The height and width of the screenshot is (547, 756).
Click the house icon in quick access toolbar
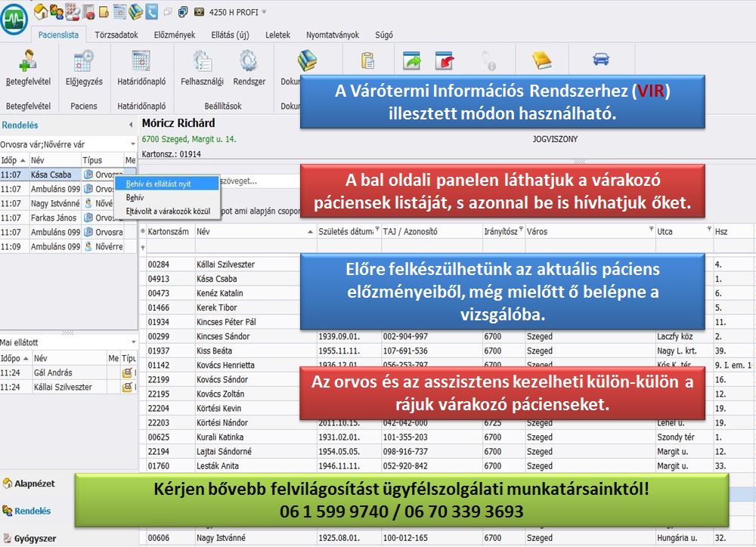tap(41, 12)
